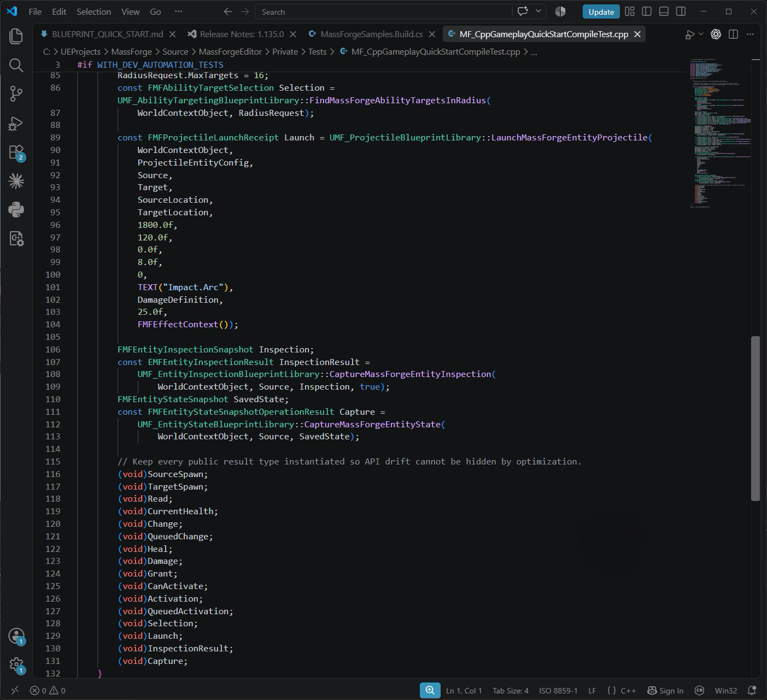Screen dimensions: 767x700
Task: Open the File menu
Action: point(35,11)
